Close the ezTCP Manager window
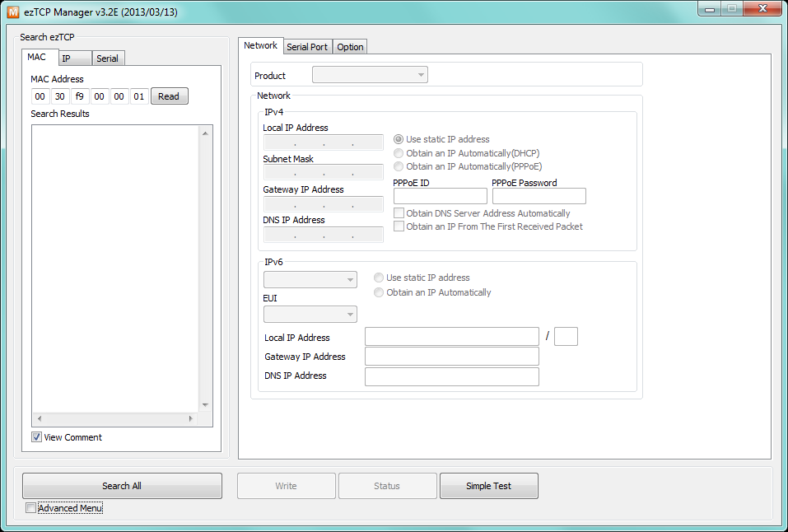The image size is (788, 532). 762,8
